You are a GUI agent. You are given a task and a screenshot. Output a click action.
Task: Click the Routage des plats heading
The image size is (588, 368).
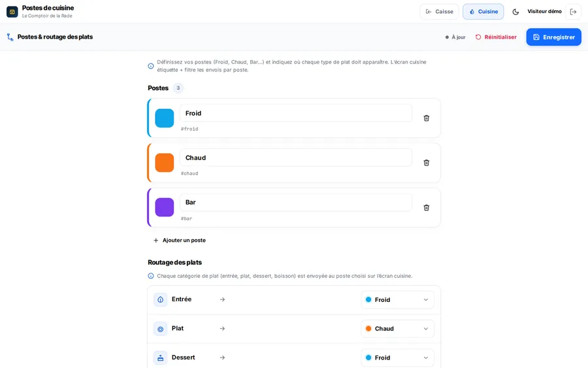(174, 263)
